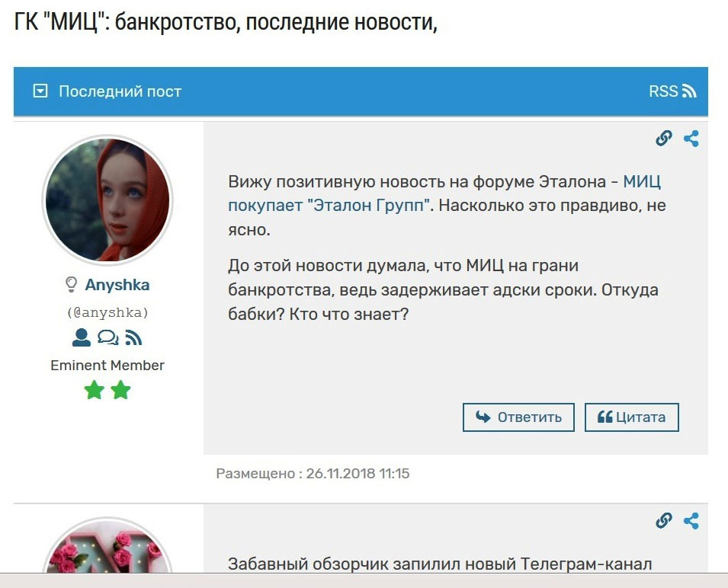
Task: Click the Цитата quote button
Action: click(631, 417)
